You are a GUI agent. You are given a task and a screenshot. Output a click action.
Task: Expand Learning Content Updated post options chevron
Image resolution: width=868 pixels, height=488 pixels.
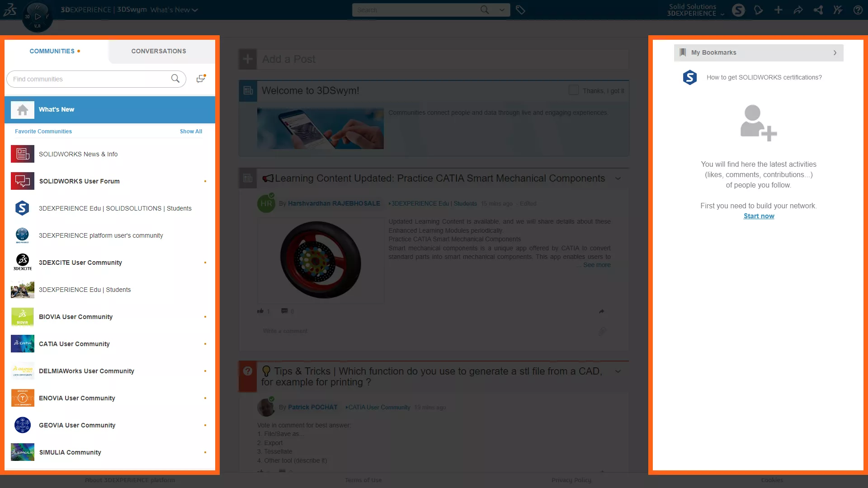(618, 178)
